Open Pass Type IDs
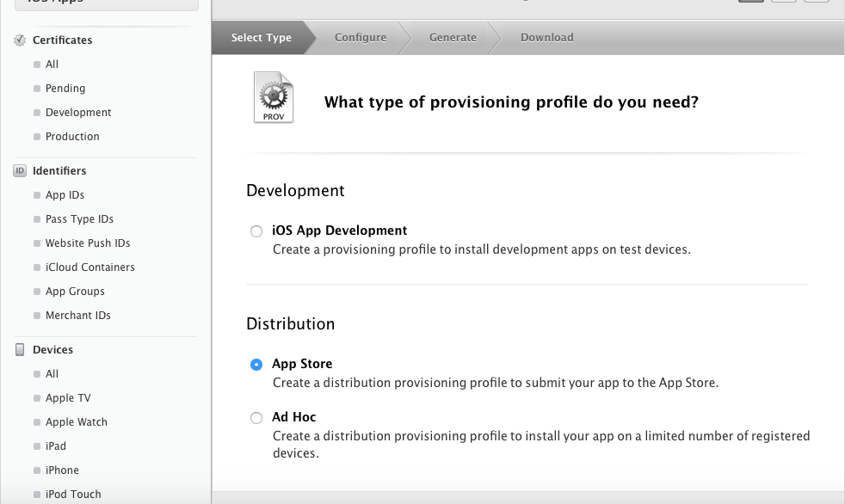The image size is (845, 504). coord(79,219)
